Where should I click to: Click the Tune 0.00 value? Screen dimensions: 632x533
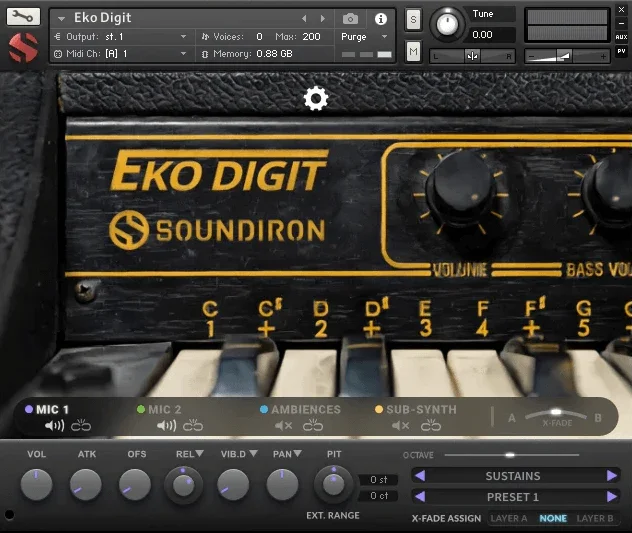(x=482, y=35)
